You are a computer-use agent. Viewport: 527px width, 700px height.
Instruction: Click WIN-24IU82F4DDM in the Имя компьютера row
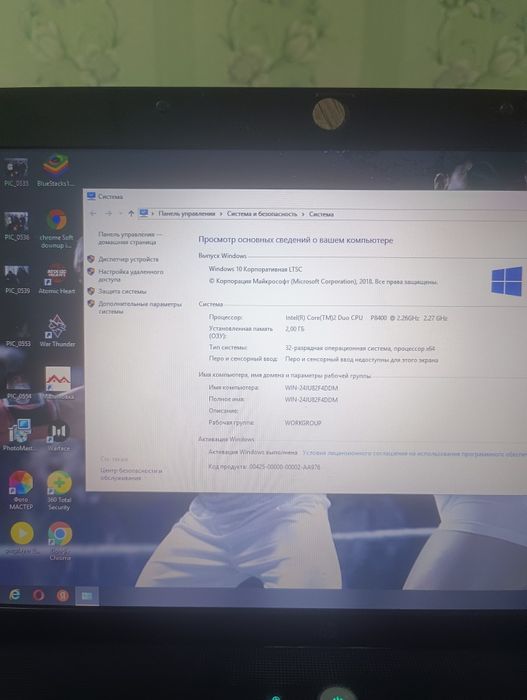(311, 388)
